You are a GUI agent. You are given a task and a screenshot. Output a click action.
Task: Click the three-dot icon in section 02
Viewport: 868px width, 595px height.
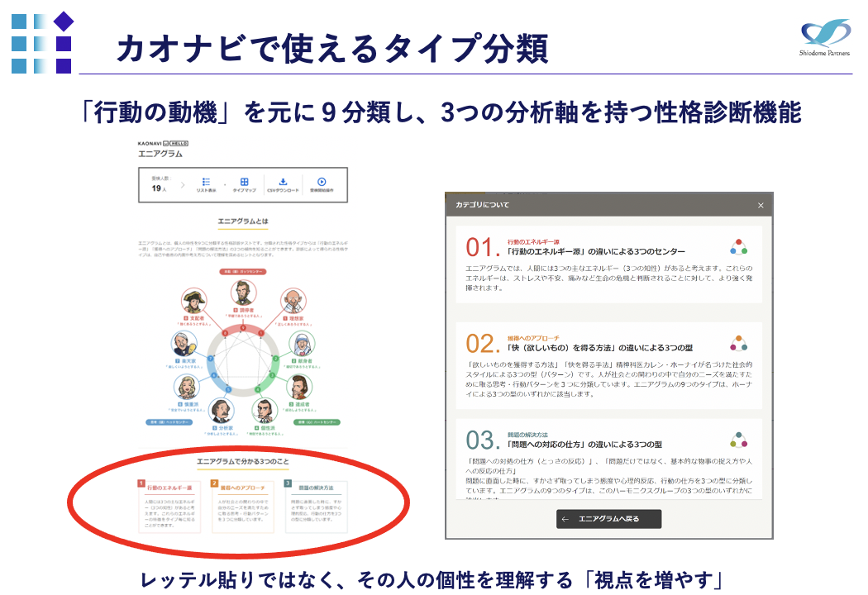[x=738, y=343]
